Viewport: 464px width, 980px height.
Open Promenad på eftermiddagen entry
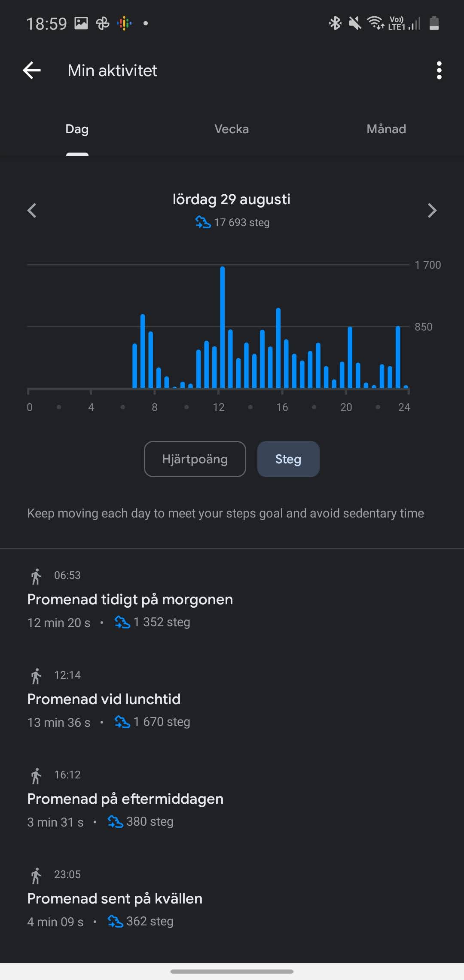pyautogui.click(x=125, y=799)
